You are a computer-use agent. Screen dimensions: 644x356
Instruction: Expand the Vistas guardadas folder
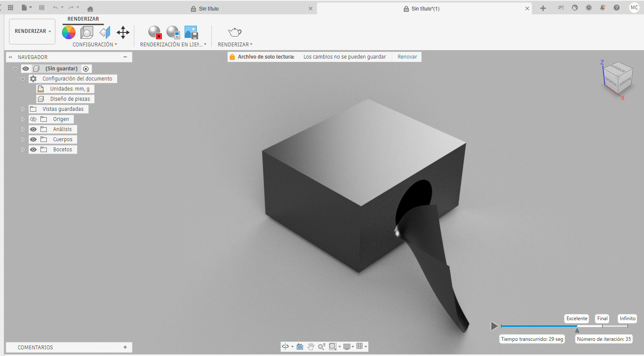tap(23, 109)
